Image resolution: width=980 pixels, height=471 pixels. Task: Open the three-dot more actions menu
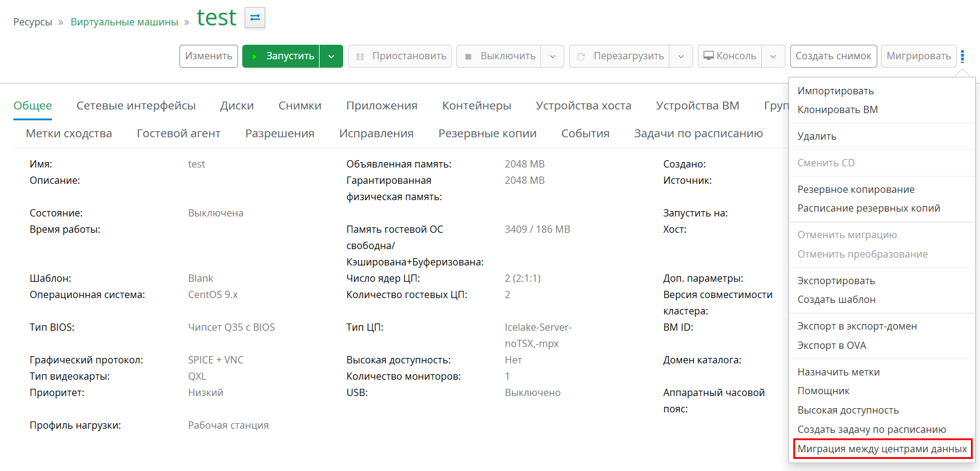(x=962, y=56)
